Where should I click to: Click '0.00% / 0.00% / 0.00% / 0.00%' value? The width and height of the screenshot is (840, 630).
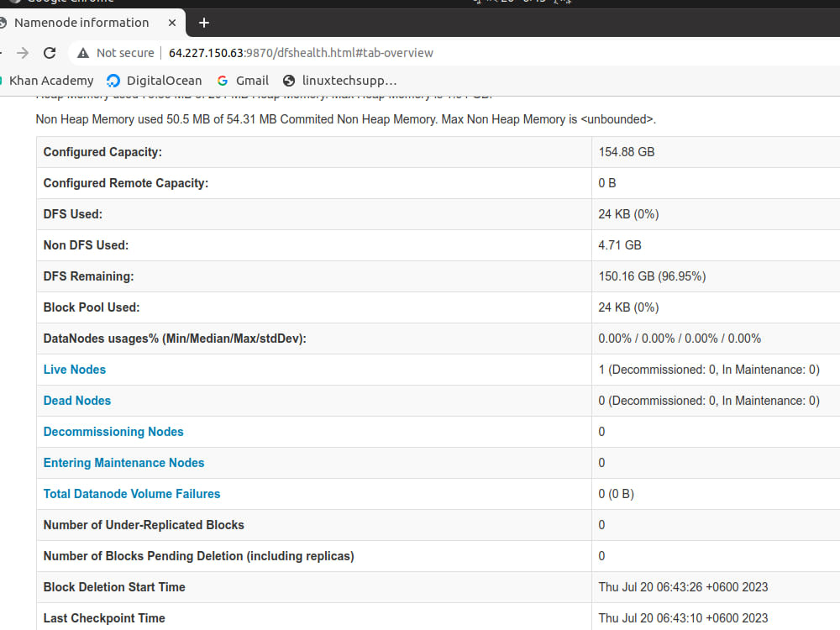click(x=680, y=339)
